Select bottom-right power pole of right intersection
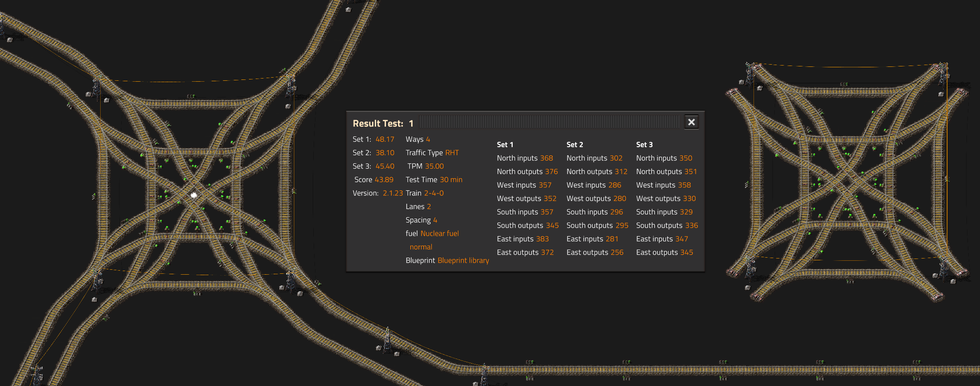This screenshot has width=980, height=386. coord(944,267)
